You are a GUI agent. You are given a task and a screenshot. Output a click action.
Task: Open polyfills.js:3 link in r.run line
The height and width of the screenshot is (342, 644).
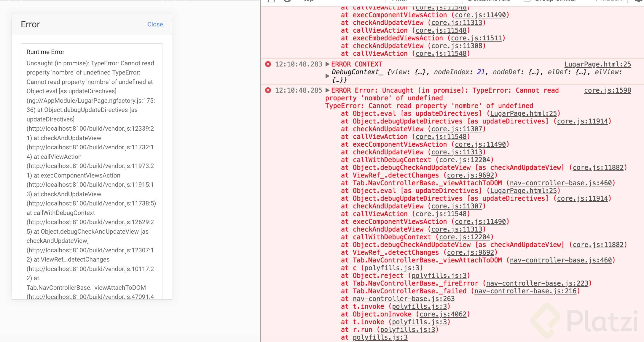click(x=407, y=330)
